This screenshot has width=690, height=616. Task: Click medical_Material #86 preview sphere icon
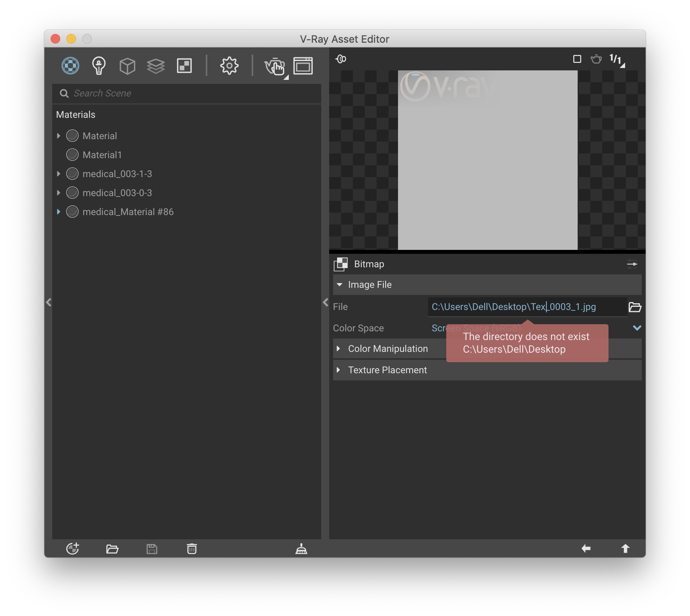click(x=72, y=212)
